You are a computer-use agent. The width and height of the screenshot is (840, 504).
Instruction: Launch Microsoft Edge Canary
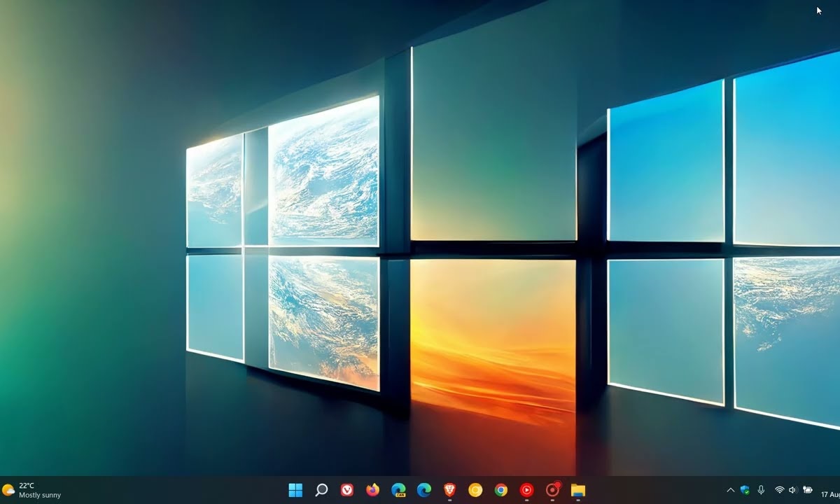(x=398, y=491)
